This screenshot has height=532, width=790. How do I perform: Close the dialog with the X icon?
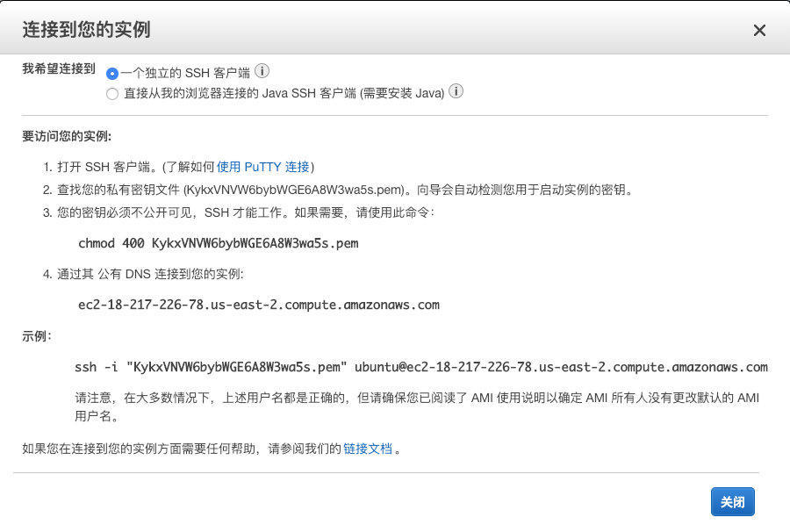click(759, 31)
